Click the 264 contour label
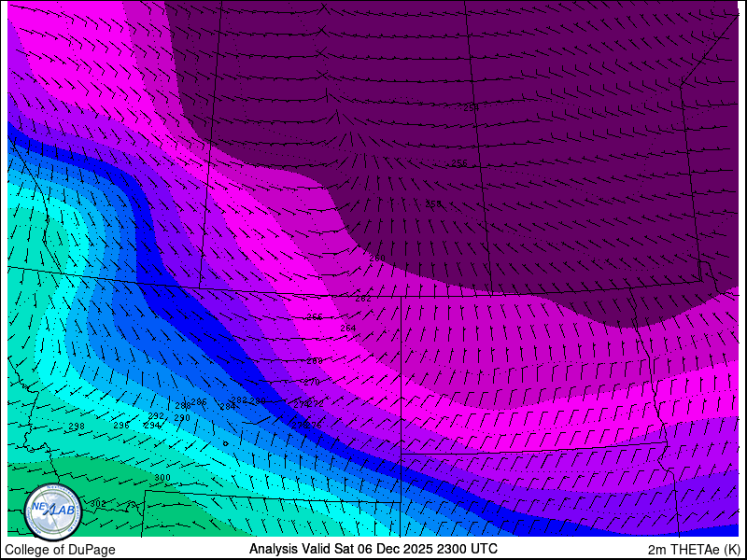This screenshot has height=560, width=747. point(347,329)
